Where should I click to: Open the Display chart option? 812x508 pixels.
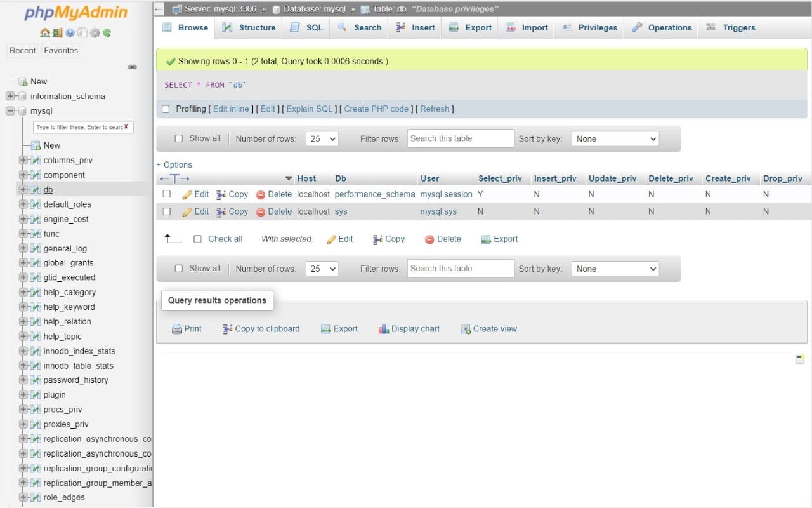click(x=409, y=328)
